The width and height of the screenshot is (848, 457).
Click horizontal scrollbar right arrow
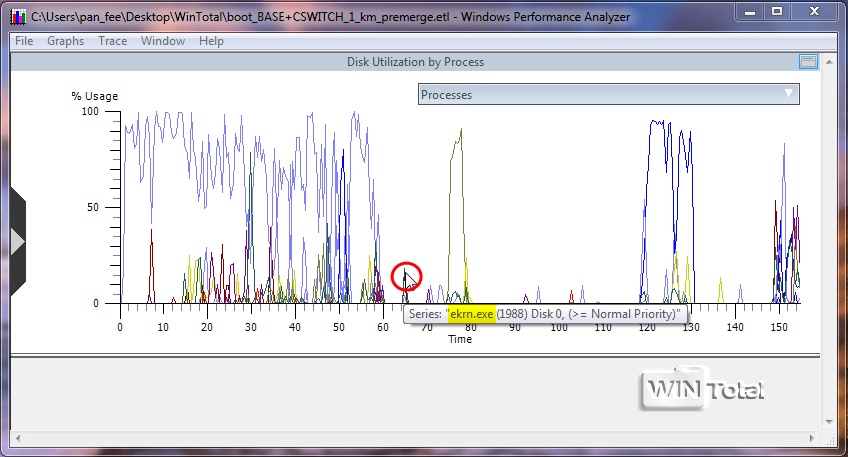tap(812, 438)
